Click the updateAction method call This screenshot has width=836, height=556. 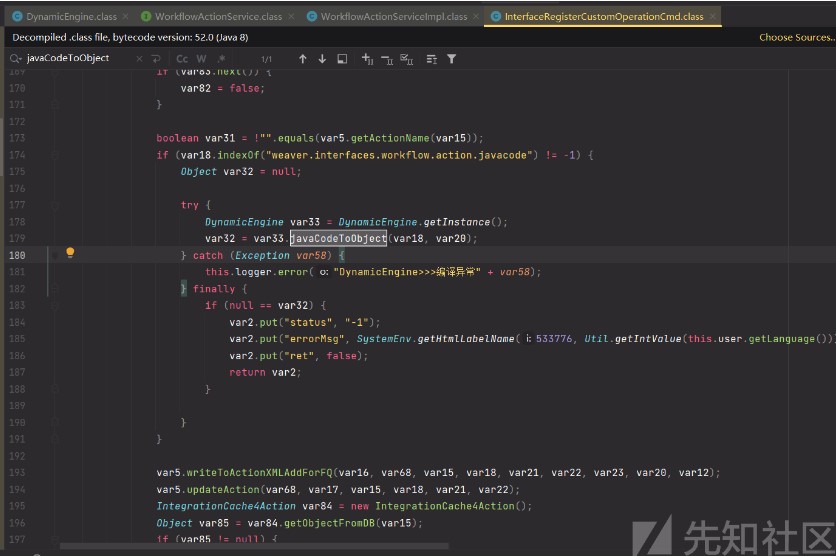pos(223,489)
